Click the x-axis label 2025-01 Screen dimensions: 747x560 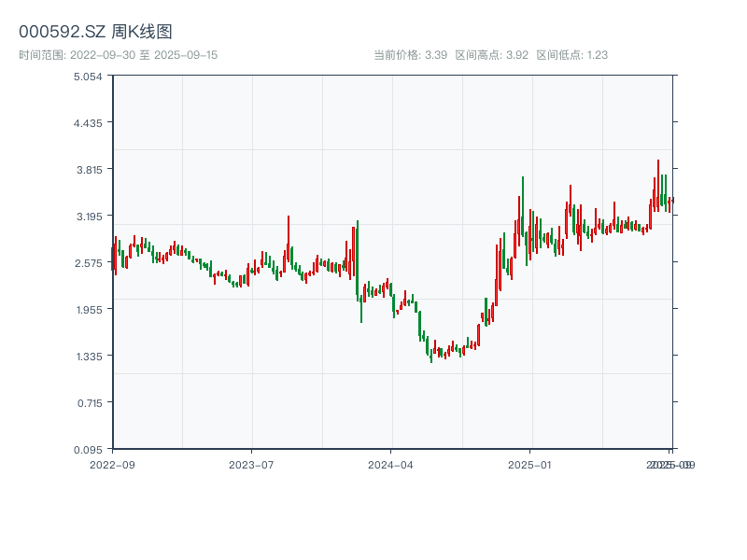coord(529,465)
